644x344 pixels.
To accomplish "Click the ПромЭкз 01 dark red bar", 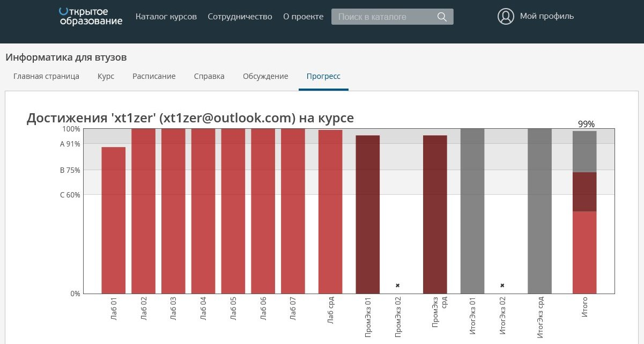I will (367, 215).
